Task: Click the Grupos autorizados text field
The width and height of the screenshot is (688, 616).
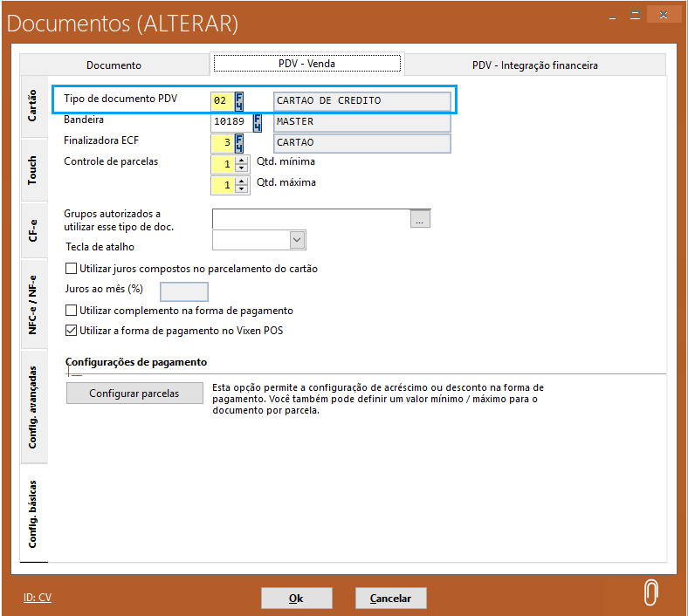Action: tap(311, 219)
